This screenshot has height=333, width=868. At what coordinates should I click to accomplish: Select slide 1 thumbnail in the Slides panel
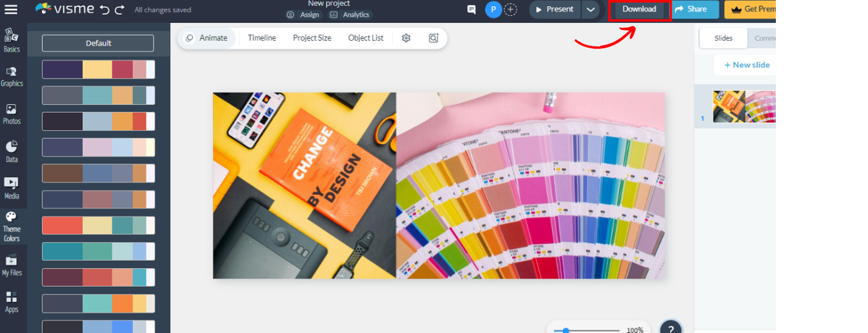pyautogui.click(x=744, y=106)
